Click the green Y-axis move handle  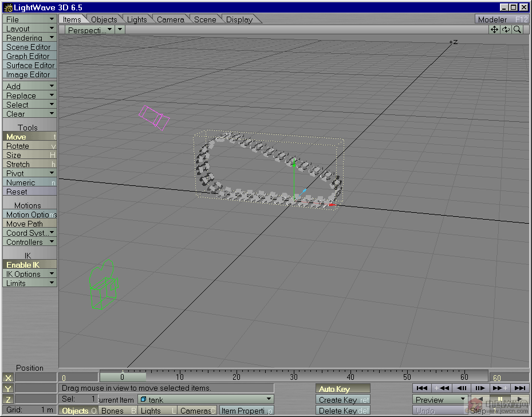pyautogui.click(x=294, y=165)
